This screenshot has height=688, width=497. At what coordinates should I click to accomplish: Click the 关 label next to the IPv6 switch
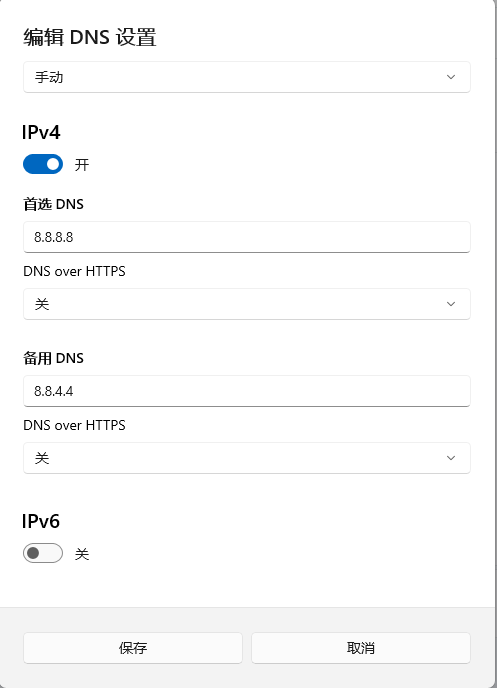(x=82, y=554)
